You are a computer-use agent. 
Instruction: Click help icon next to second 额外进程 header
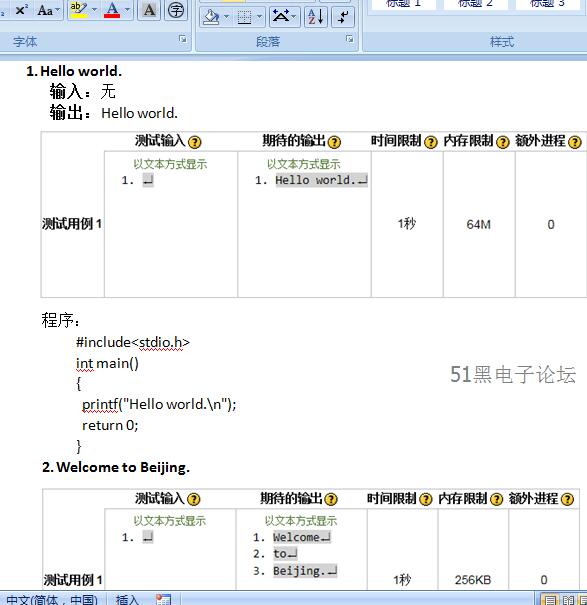pyautogui.click(x=567, y=499)
